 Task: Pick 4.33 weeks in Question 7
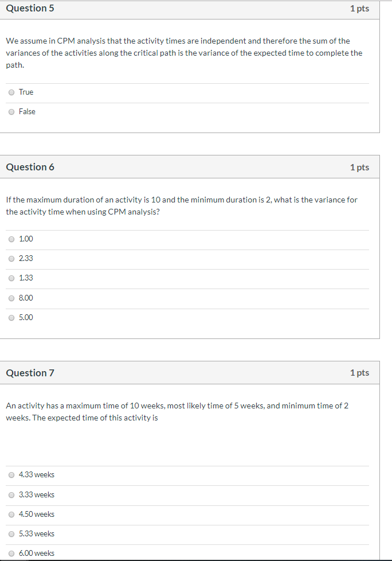point(11,474)
